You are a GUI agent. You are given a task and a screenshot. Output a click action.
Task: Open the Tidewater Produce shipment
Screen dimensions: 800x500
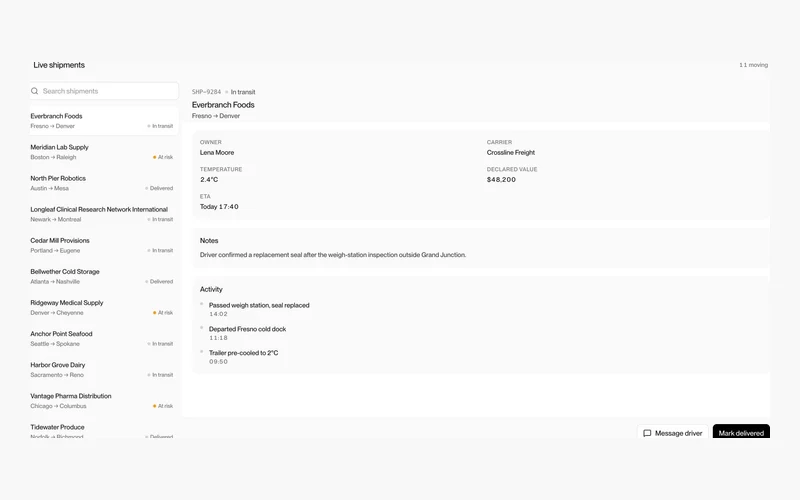click(104, 431)
